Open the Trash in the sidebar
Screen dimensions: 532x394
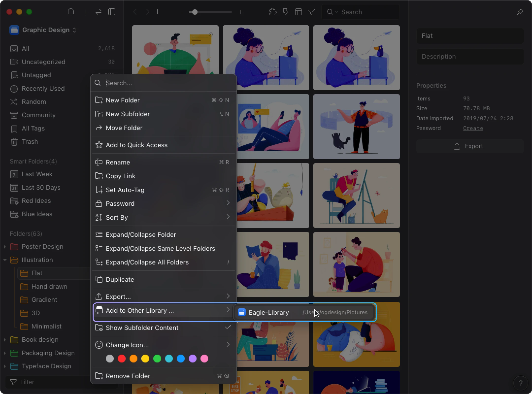pyautogui.click(x=49, y=142)
